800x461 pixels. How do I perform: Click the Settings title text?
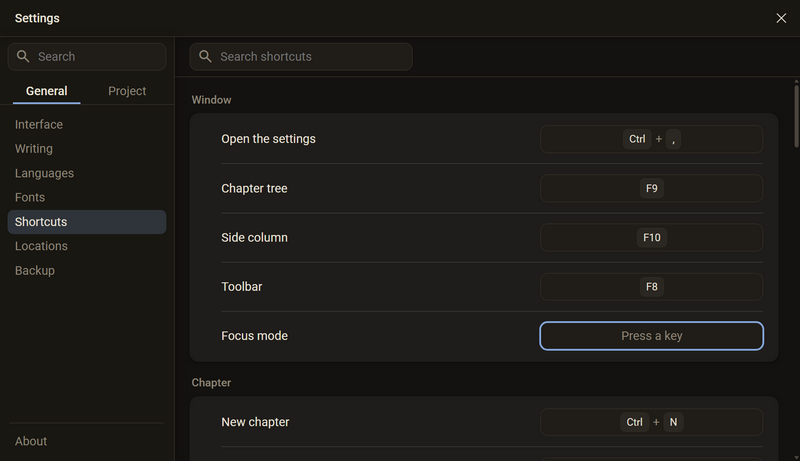tap(37, 18)
